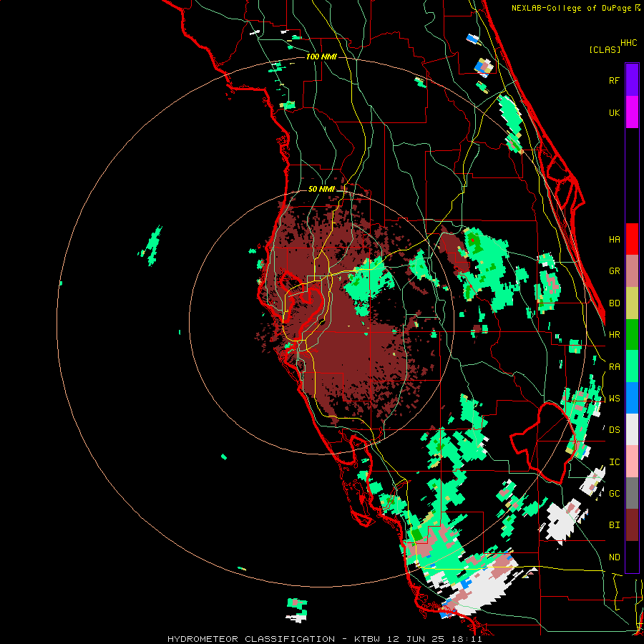Click the IC legend label
This screenshot has width=644, height=644.
[614, 462]
